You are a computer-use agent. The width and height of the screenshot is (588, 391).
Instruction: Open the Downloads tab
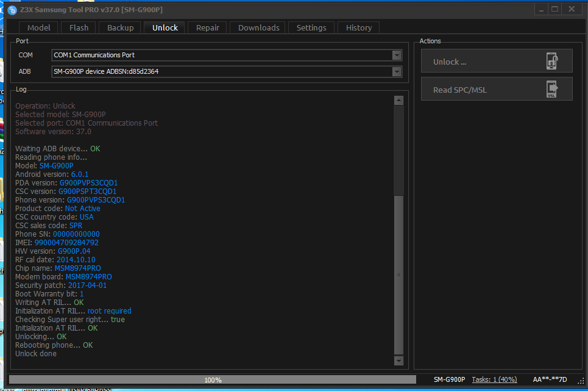[x=259, y=28]
